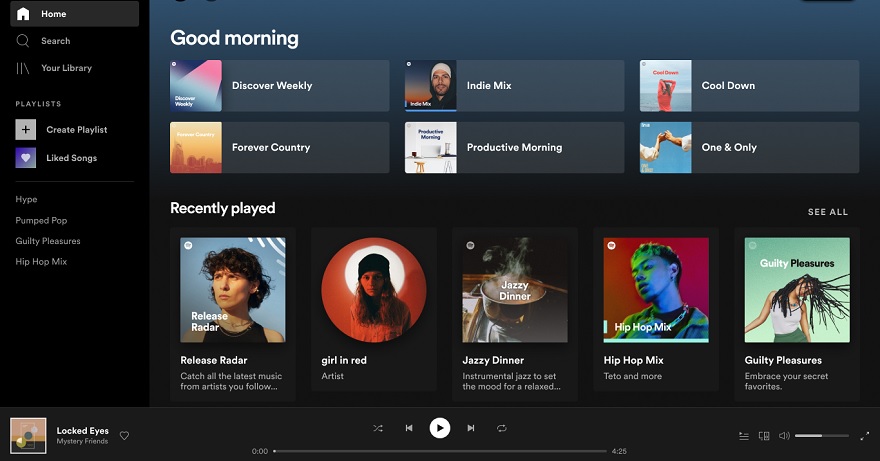
Task: Mute with the speaker icon
Action: [784, 436]
